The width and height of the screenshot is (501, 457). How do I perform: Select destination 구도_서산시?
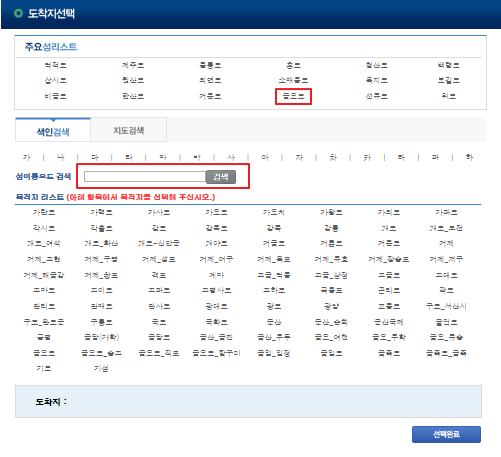[446, 306]
